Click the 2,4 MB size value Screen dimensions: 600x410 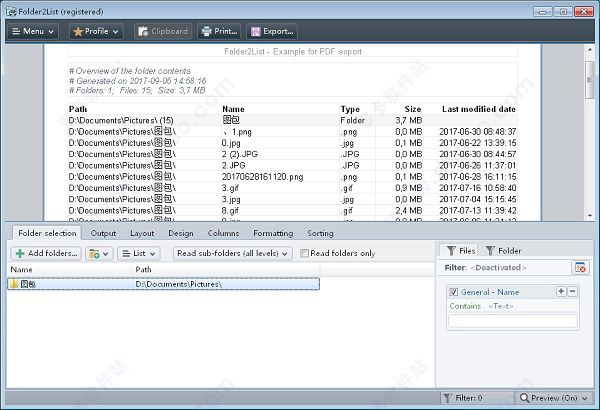tap(409, 211)
